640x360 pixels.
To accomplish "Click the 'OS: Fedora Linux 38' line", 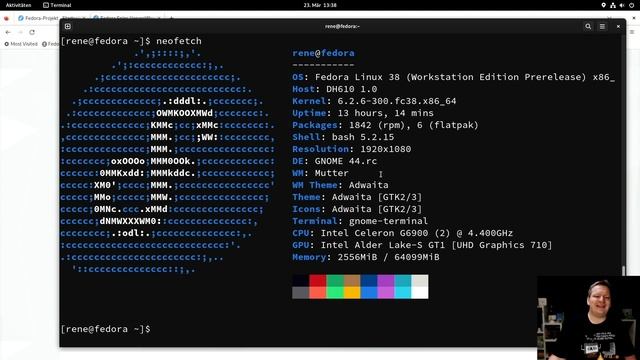I will (453, 77).
